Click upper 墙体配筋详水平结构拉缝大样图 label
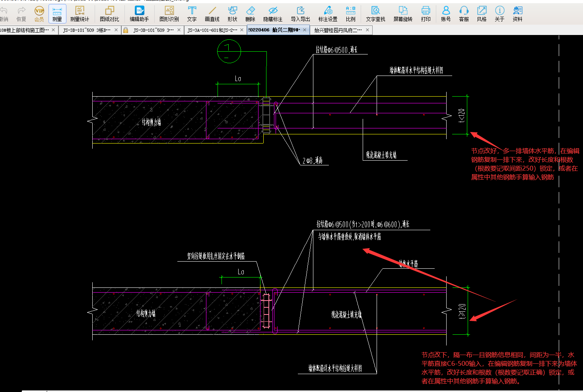The width and height of the screenshot is (583, 392). point(416,70)
